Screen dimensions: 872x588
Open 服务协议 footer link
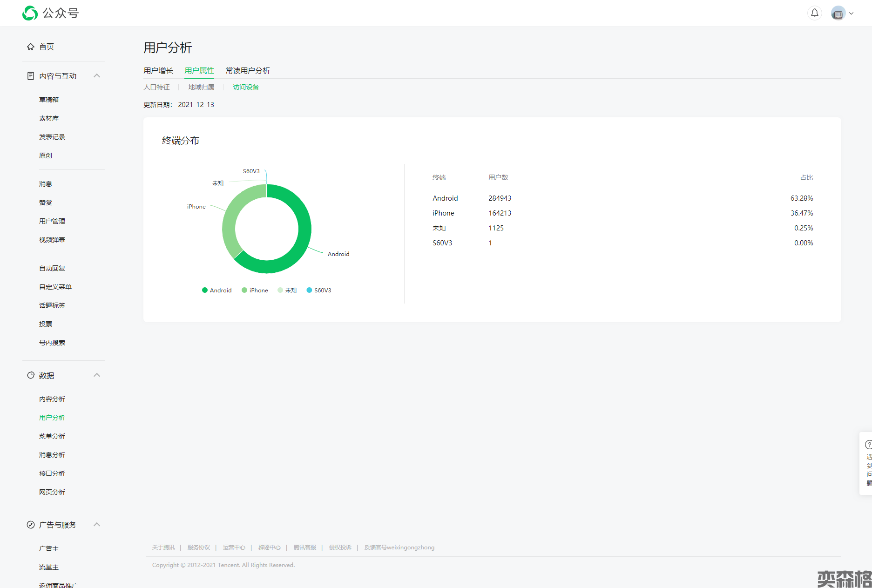click(198, 547)
